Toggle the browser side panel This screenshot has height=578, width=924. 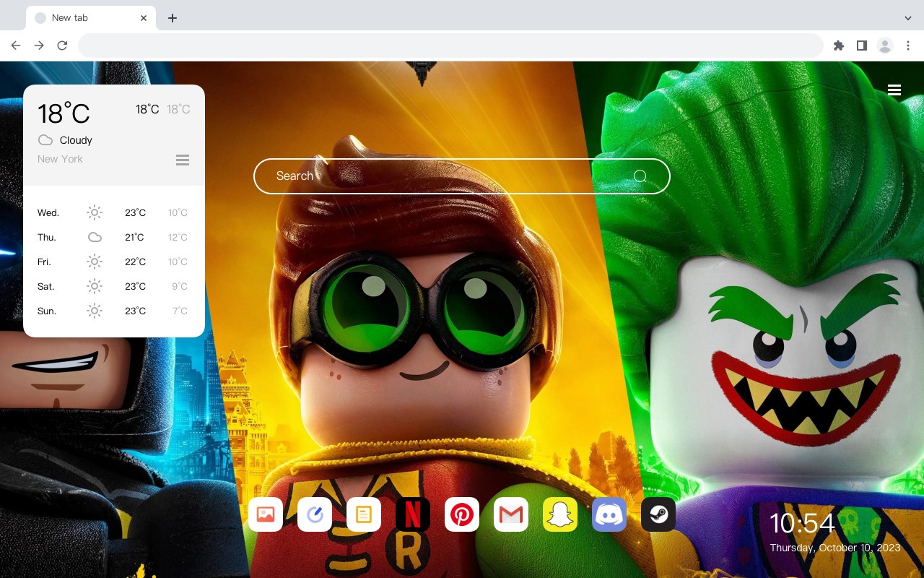tap(861, 46)
